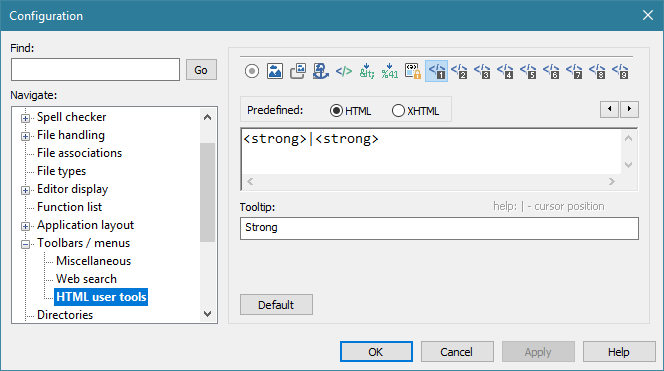Expand the Editor display tree node
This screenshot has width=664, height=371.
click(25, 190)
